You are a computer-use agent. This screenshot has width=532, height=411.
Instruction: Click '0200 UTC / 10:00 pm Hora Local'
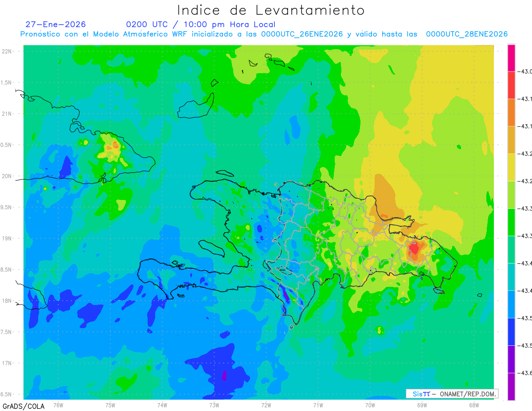click(200, 24)
